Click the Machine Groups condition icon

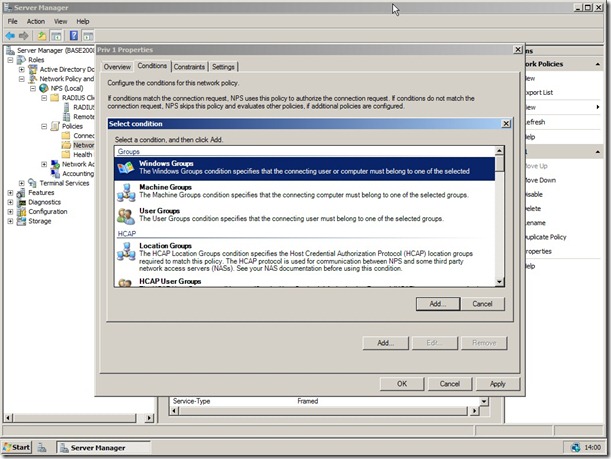pos(126,192)
